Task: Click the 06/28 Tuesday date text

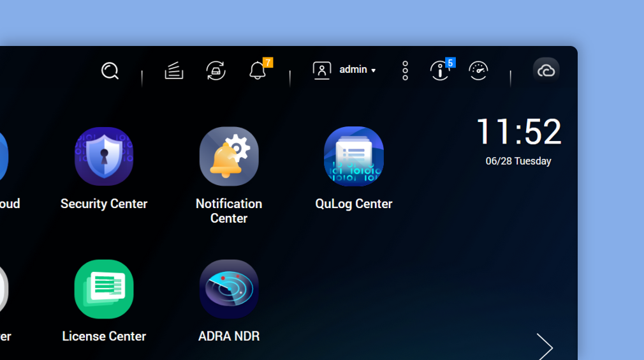Action: (x=518, y=161)
